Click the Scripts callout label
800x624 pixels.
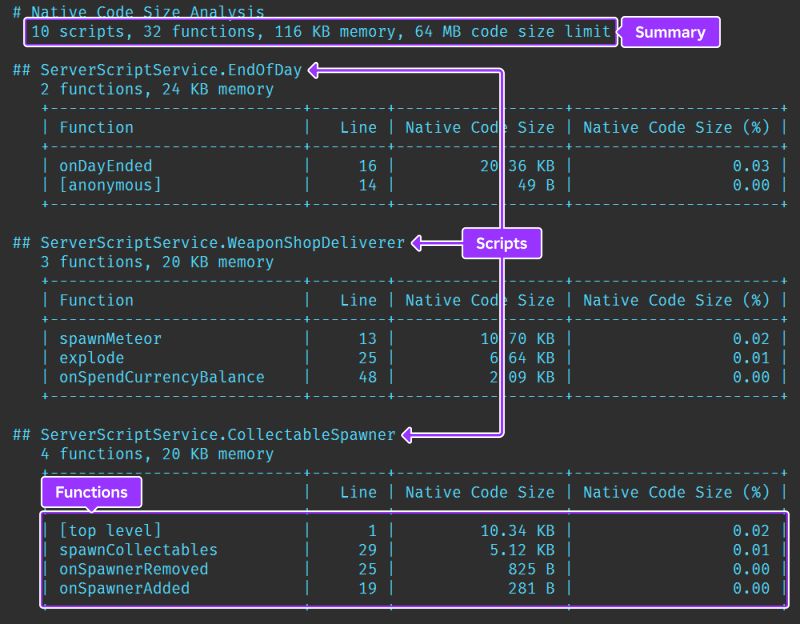click(501, 243)
